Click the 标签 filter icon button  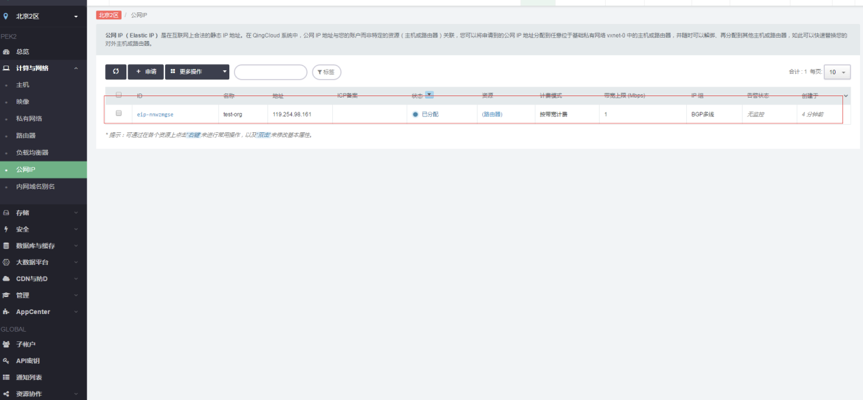click(326, 72)
